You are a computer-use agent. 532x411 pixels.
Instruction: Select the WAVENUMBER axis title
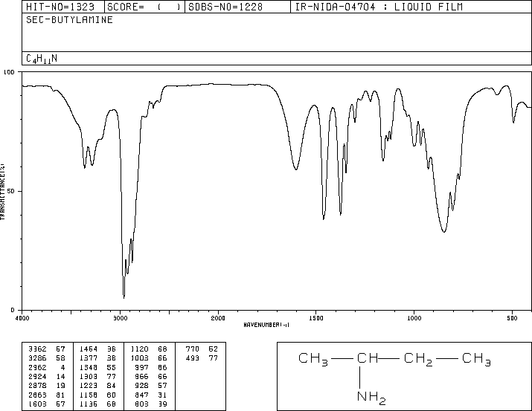tap(266, 325)
